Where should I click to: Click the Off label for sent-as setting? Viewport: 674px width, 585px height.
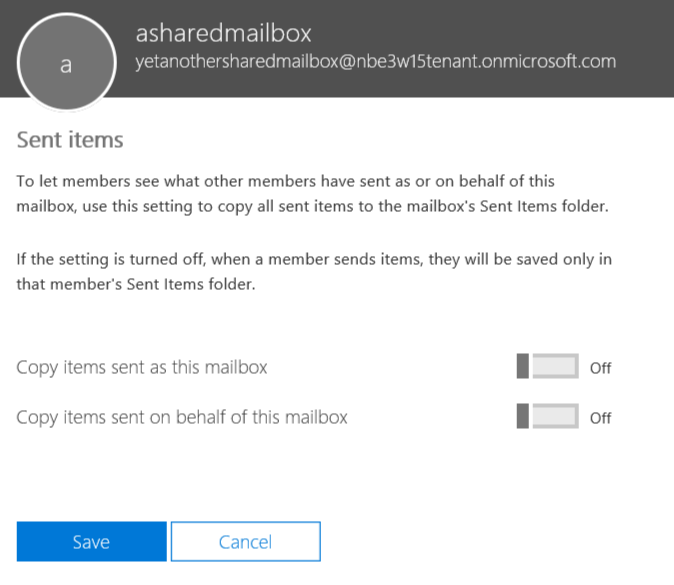click(600, 368)
